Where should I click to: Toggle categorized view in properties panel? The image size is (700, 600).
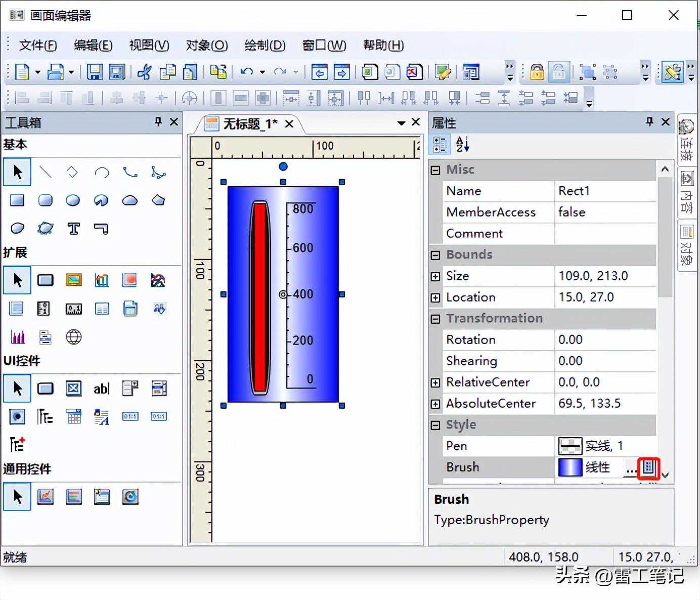(440, 145)
